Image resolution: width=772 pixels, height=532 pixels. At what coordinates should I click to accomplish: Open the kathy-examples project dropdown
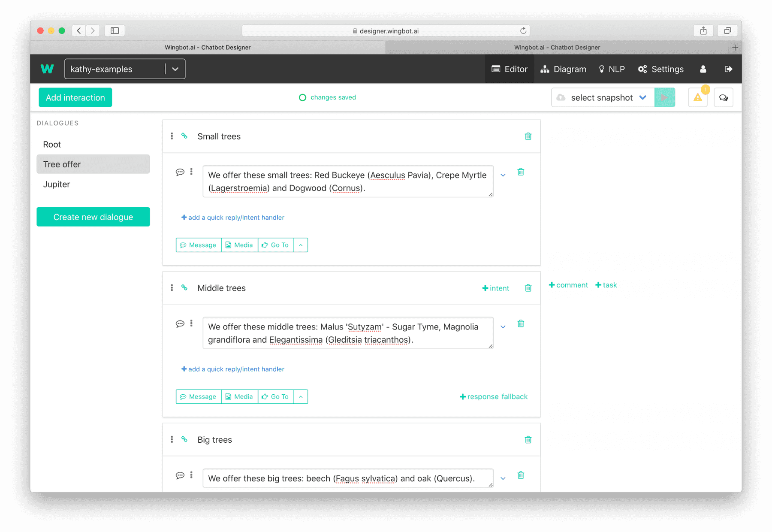pyautogui.click(x=175, y=69)
